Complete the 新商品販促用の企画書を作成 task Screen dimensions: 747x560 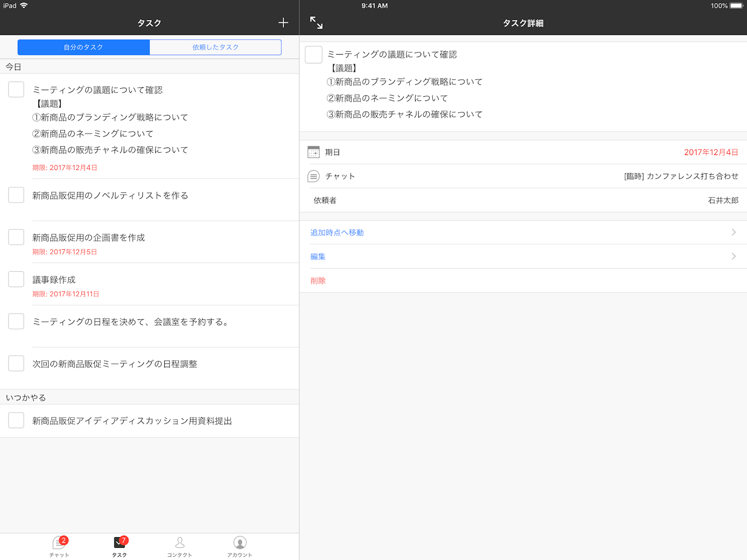tap(16, 237)
